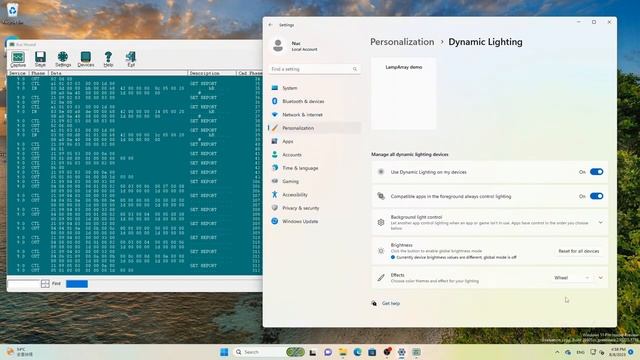The height and width of the screenshot is (360, 640).
Task: Open the Recycle Bin desktop icon
Action: [x=13, y=13]
